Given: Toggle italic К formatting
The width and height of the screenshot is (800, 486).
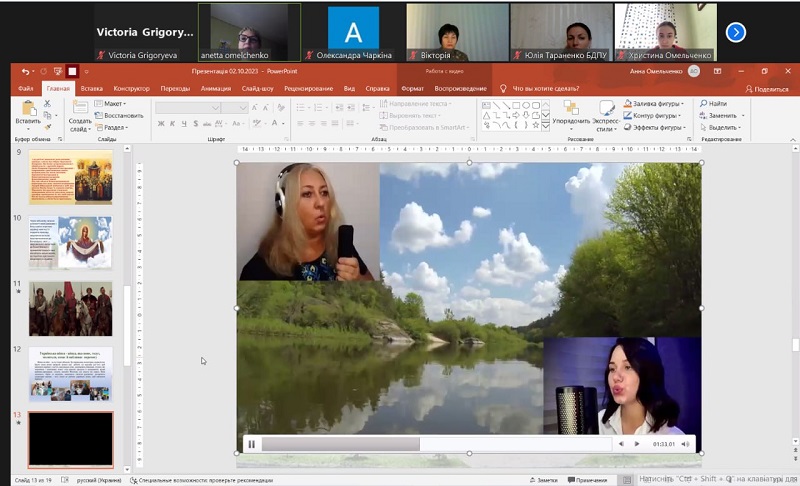Looking at the screenshot, I should [172, 123].
